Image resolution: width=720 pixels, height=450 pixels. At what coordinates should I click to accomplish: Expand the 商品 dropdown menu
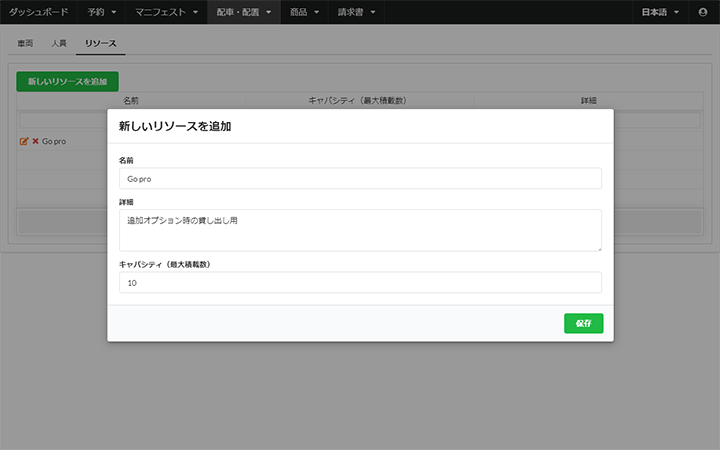(x=304, y=12)
